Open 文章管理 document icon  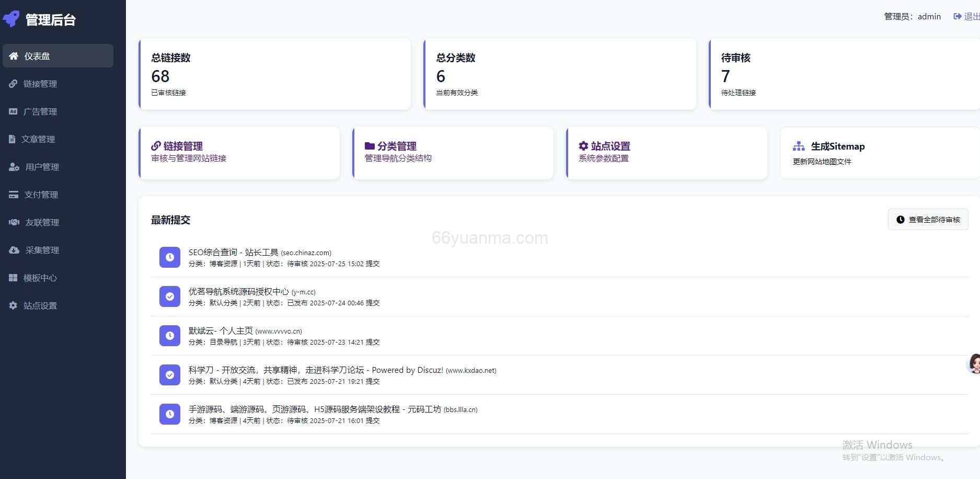(13, 139)
